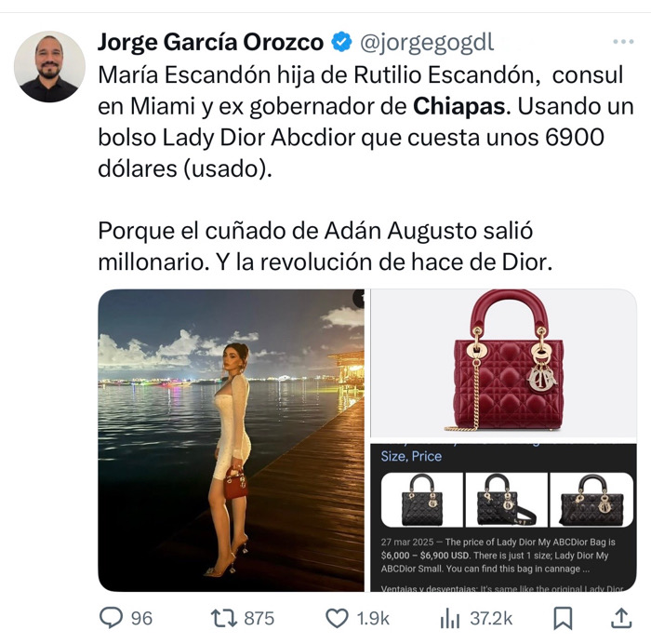Click the 1.9k likes count

(373, 618)
